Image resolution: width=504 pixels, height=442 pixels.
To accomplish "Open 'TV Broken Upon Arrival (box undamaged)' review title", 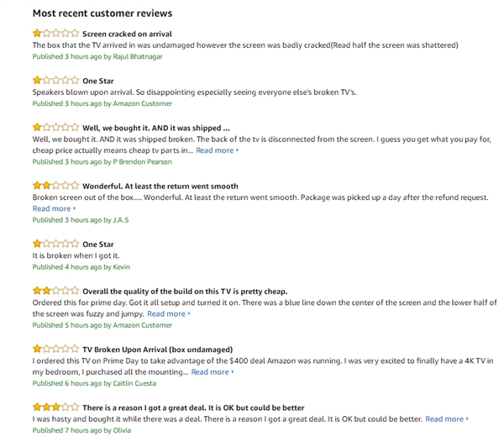I will (x=157, y=350).
